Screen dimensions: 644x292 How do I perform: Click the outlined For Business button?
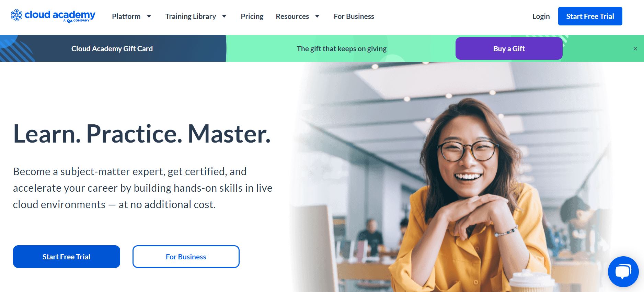click(x=186, y=257)
